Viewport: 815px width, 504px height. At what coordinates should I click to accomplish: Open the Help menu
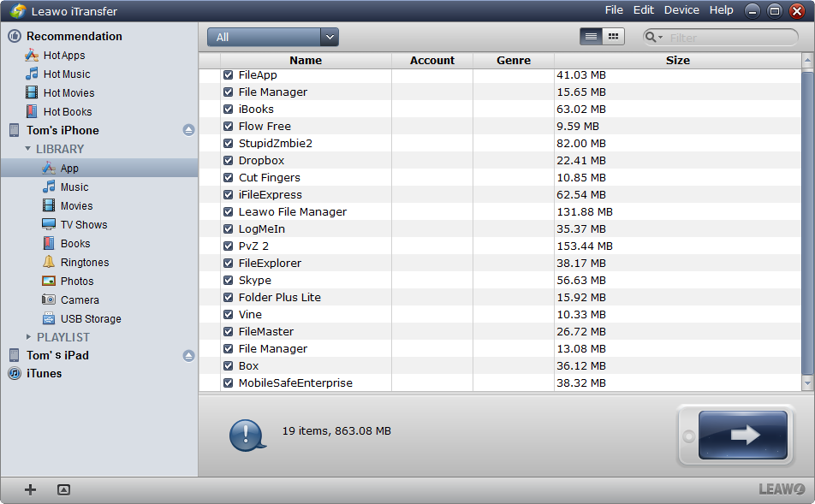[722, 10]
